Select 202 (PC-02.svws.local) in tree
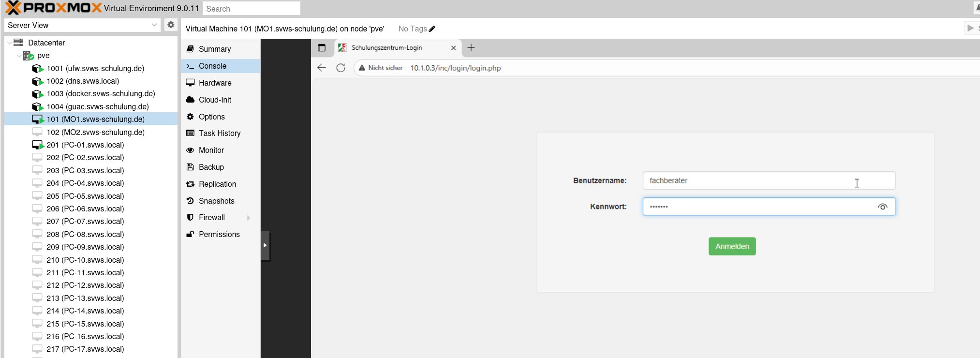Viewport: 980px width, 358px height. [x=91, y=158]
